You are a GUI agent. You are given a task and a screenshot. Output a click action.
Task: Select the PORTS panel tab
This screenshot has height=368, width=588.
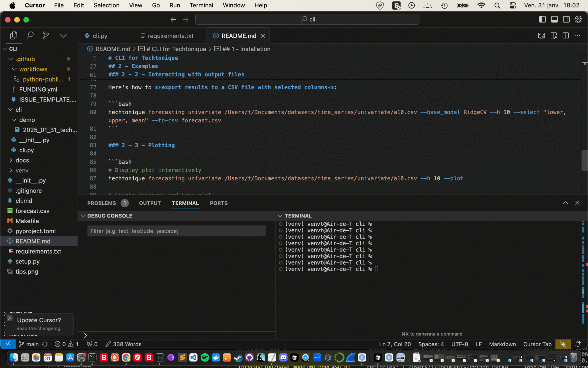coord(219,203)
